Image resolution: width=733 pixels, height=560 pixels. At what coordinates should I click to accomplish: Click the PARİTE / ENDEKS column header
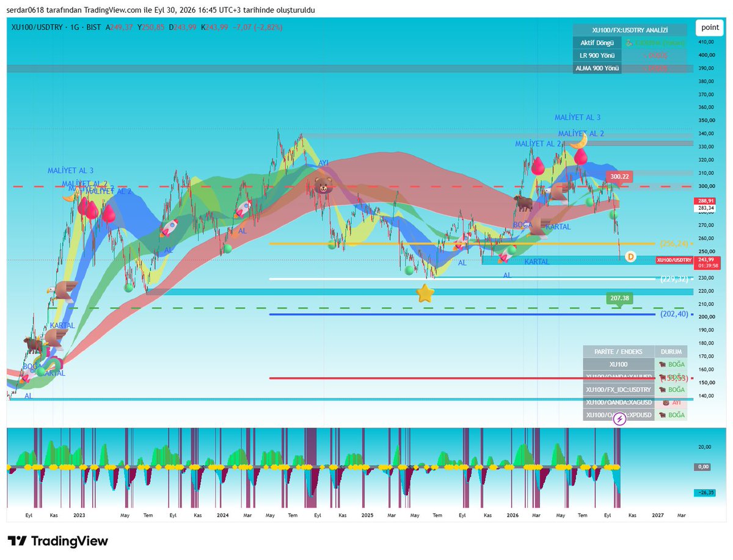[x=618, y=352]
